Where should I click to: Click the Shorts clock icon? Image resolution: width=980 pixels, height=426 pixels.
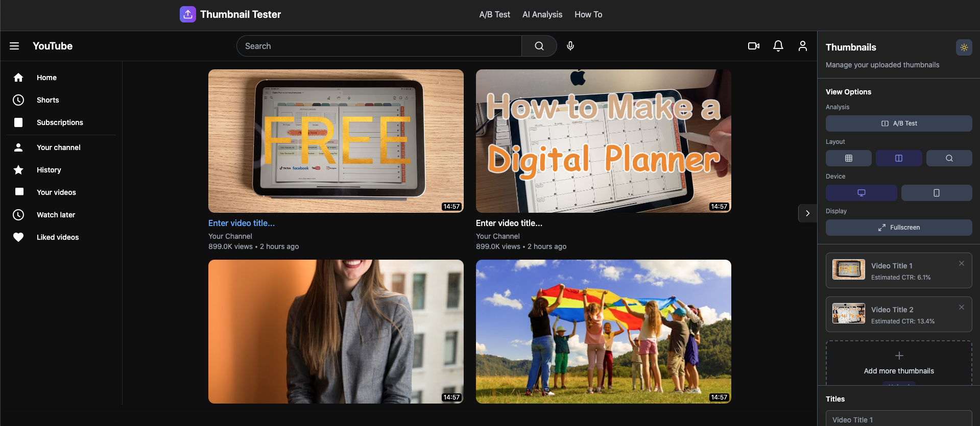[18, 100]
